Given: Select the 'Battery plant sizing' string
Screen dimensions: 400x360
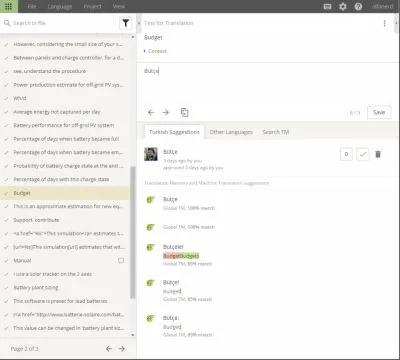Looking at the screenshot, I should pyautogui.click(x=65, y=287).
